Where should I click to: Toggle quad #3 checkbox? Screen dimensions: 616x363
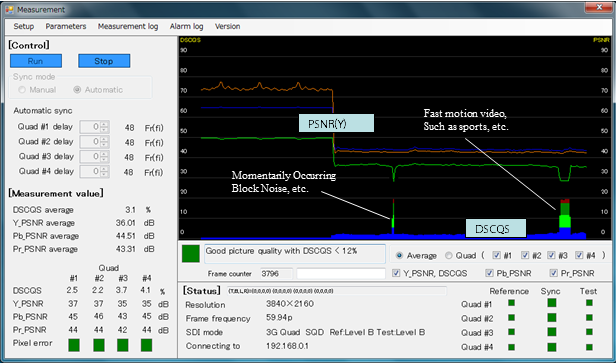552,255
